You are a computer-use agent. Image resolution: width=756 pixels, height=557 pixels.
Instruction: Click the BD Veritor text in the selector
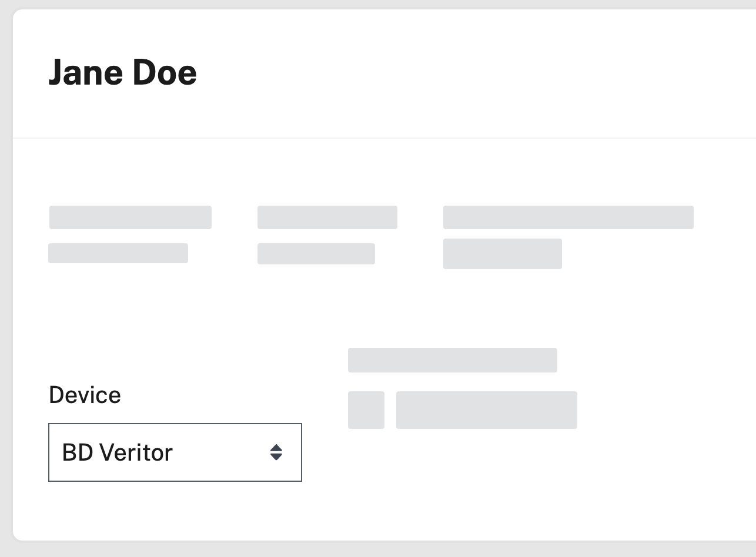[116, 452]
